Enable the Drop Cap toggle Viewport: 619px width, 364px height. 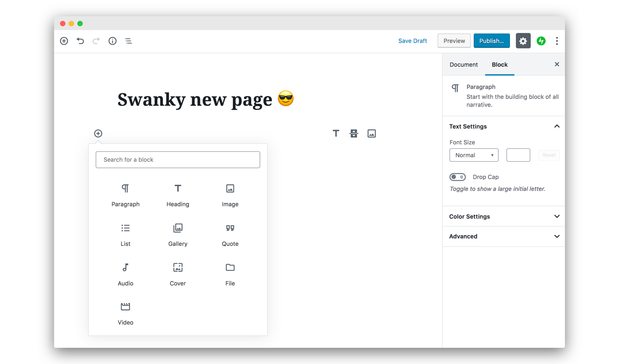pos(457,177)
